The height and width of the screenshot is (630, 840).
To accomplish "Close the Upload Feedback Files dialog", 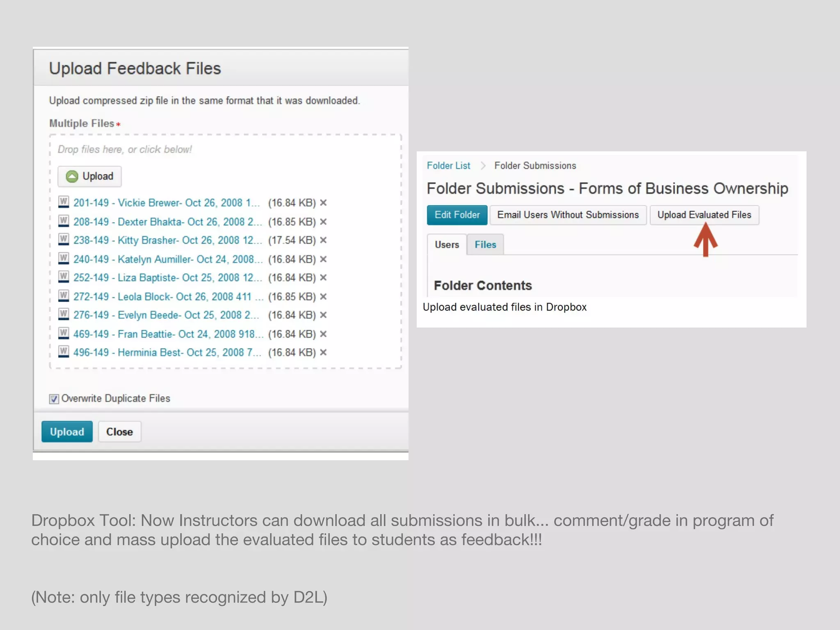I will [119, 431].
